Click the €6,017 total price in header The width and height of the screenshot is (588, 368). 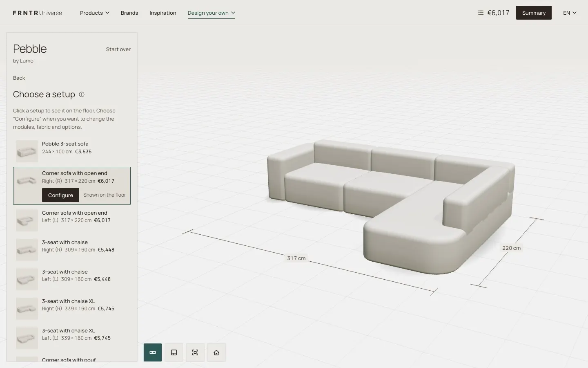(x=499, y=13)
